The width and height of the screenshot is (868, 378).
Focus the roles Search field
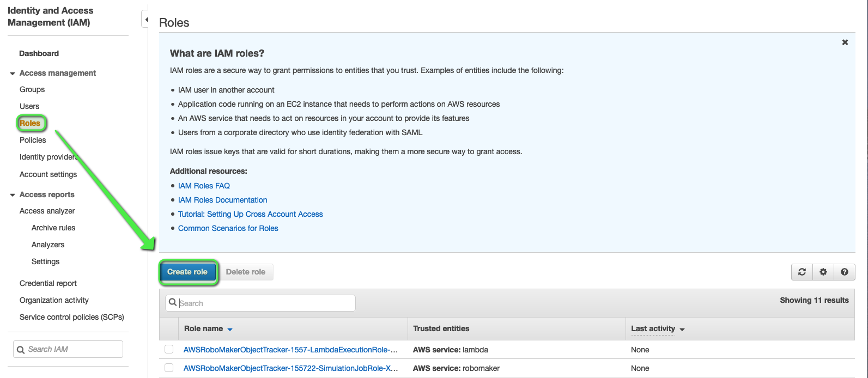260,303
